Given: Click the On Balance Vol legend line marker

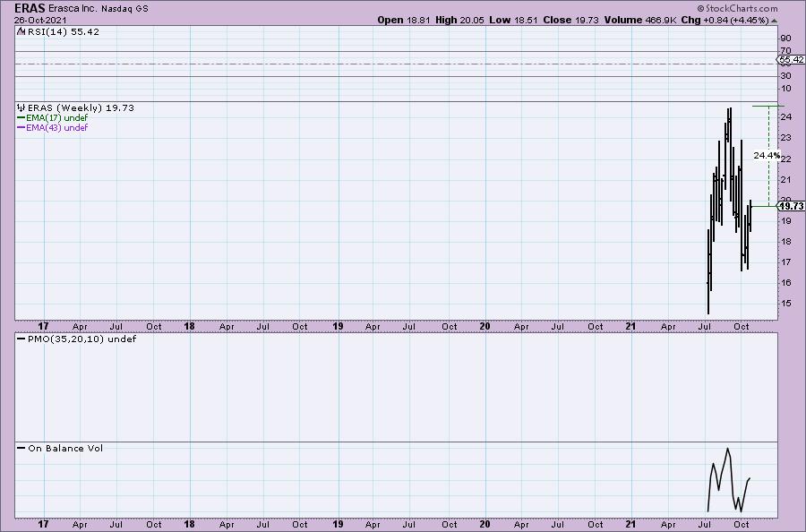Looking at the screenshot, I should 21,448.
